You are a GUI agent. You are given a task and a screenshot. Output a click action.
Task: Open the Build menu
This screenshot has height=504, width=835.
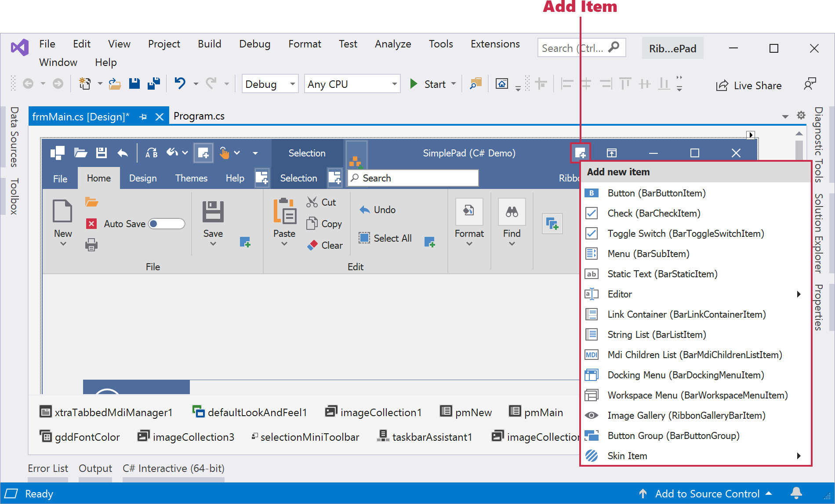(x=209, y=44)
